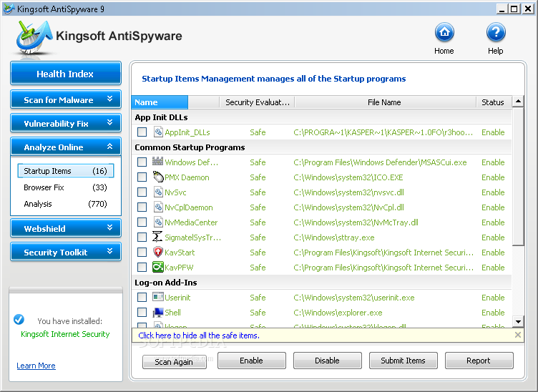
Task: Tick the Shell checkbox
Action: pyautogui.click(x=142, y=312)
